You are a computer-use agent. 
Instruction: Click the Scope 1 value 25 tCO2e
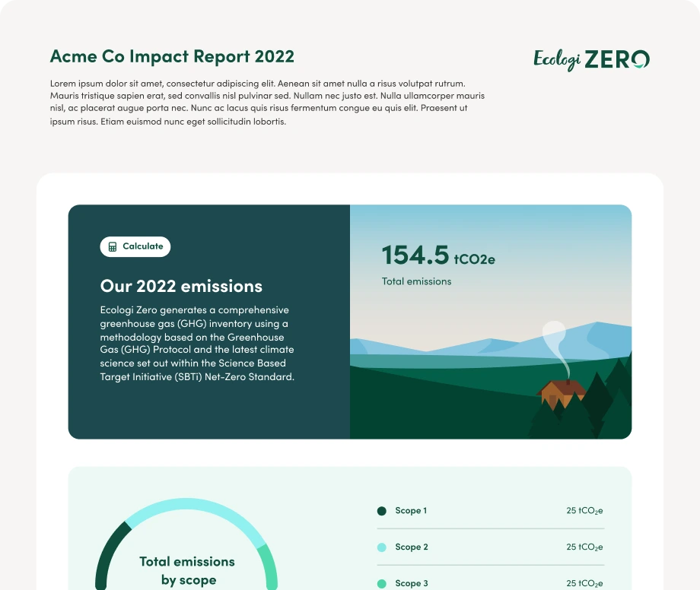tap(584, 511)
